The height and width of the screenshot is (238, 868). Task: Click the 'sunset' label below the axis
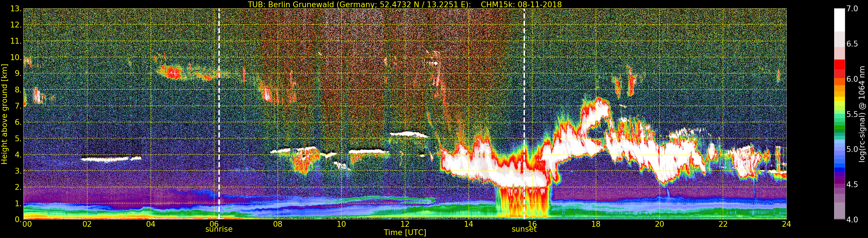pyautogui.click(x=524, y=229)
